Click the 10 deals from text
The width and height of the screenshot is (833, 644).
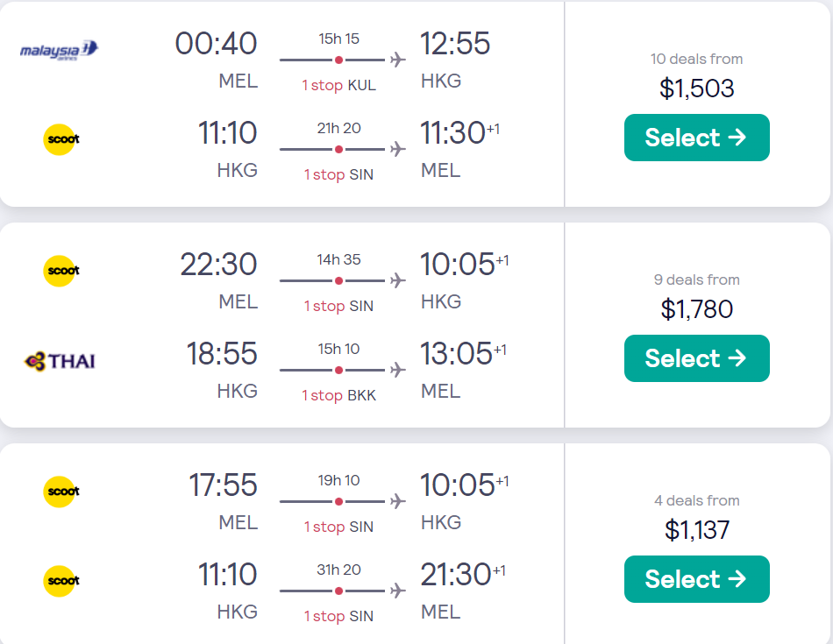click(696, 59)
